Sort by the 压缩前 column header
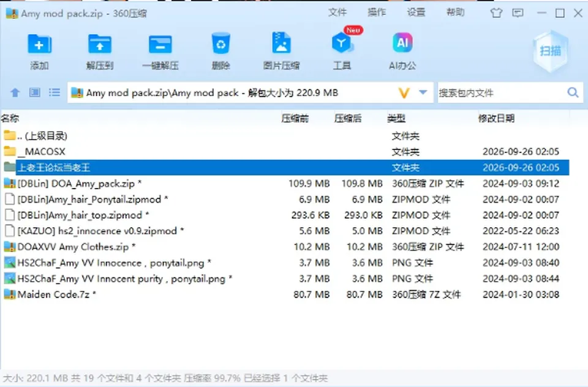588x387 pixels. [295, 119]
